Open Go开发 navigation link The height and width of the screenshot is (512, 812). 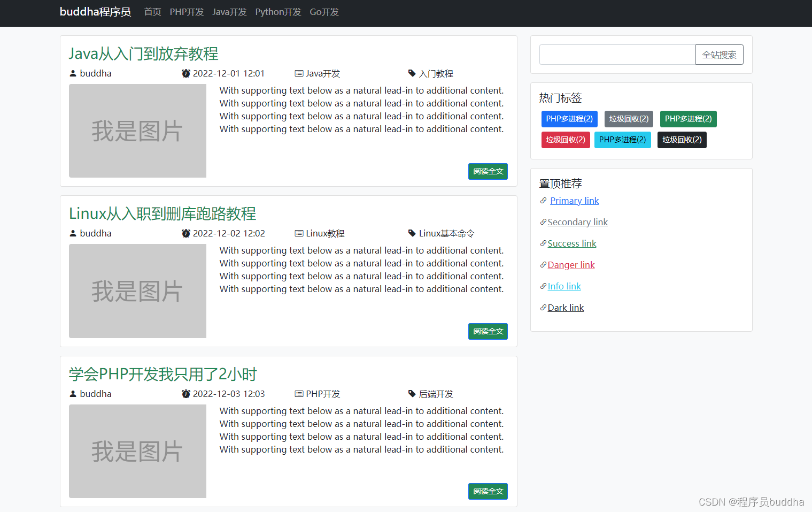(324, 12)
